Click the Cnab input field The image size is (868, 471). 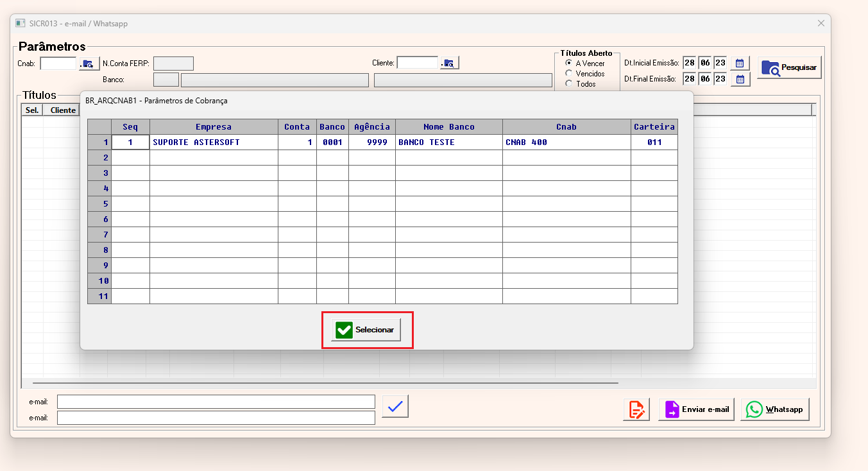click(58, 63)
